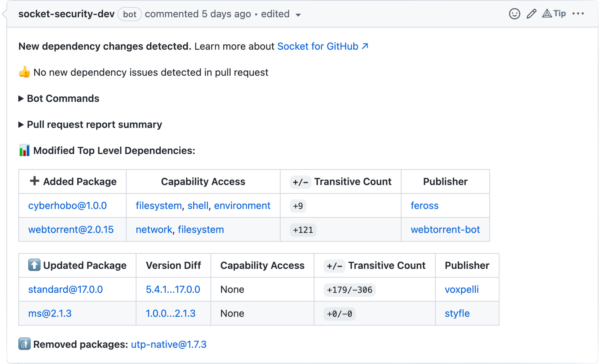Screen dimensions: 600x364
Task: Open the Socket for GitHub link
Action: pos(323,46)
